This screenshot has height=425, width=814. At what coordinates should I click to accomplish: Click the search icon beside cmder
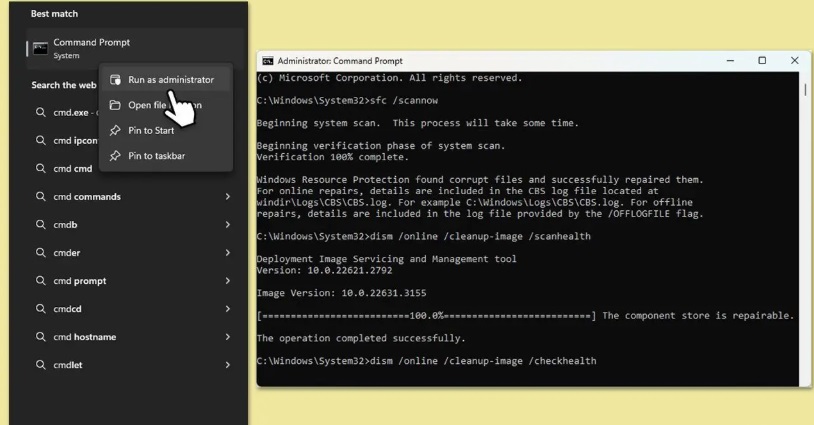[x=40, y=252]
